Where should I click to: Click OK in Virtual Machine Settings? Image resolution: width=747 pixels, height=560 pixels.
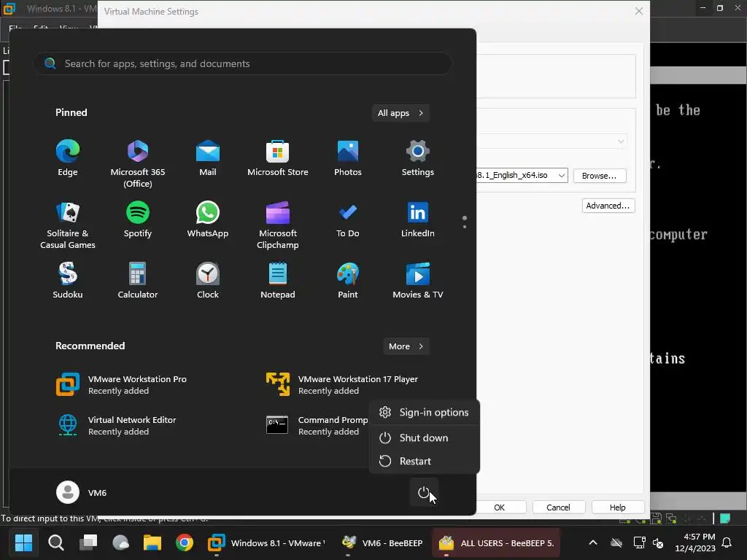click(x=499, y=507)
